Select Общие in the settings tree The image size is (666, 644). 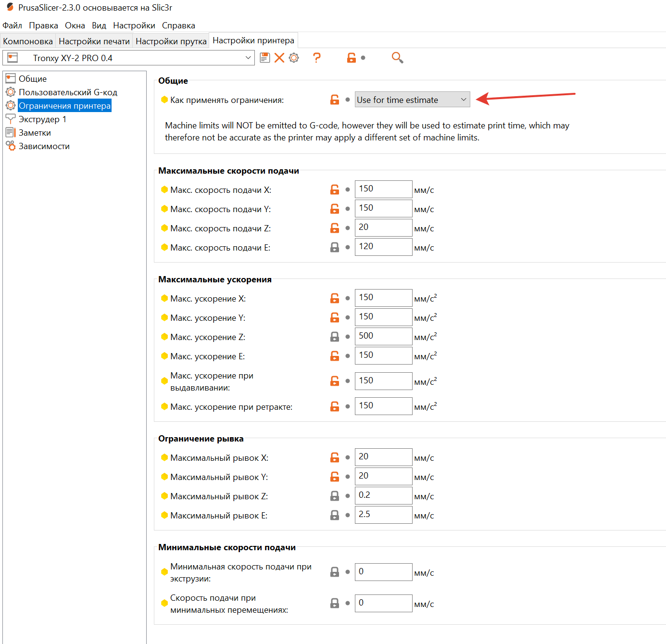coord(33,79)
